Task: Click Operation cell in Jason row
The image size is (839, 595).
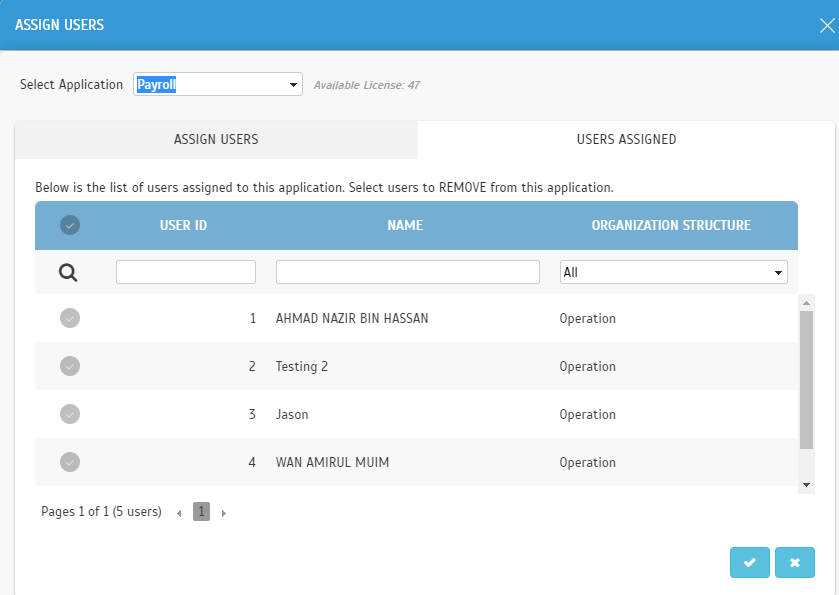Action: click(588, 415)
